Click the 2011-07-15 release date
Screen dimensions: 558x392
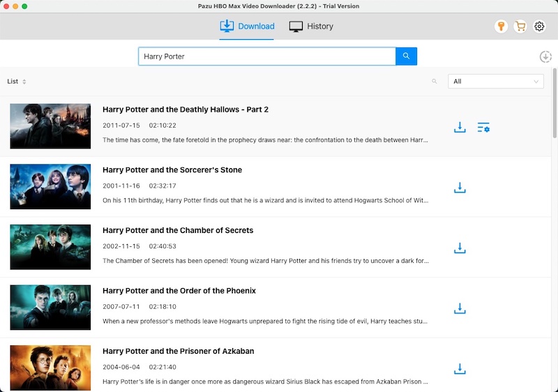121,126
